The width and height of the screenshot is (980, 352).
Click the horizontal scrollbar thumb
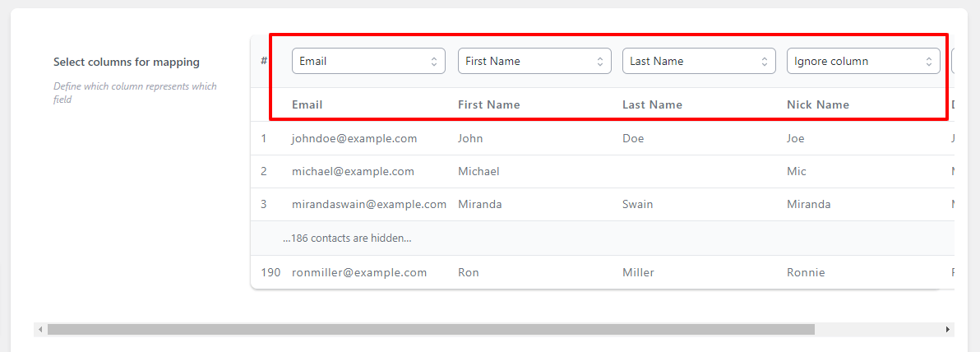(432, 330)
